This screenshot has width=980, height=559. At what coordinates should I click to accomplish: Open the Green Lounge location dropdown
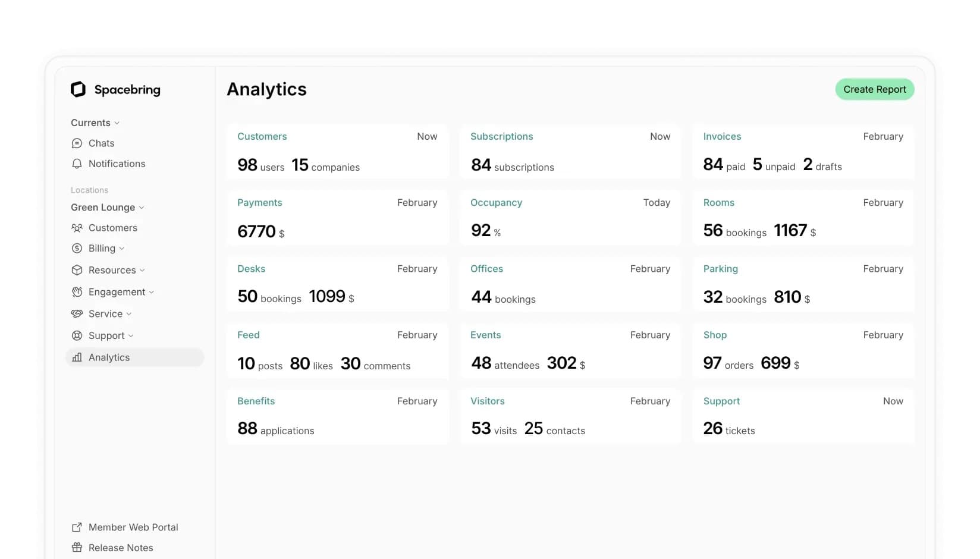(107, 208)
